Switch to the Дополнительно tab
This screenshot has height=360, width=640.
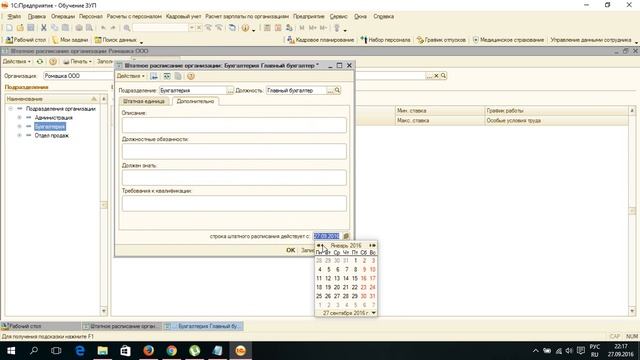click(195, 101)
